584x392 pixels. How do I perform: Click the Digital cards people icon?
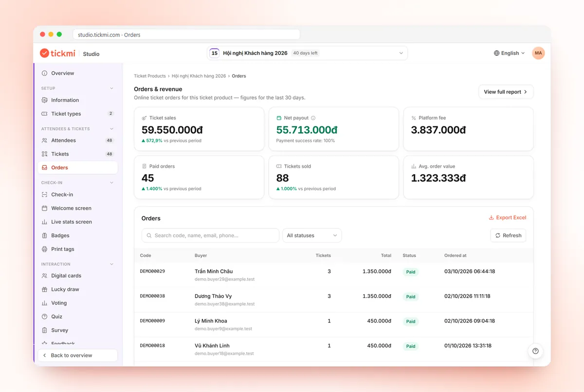[45, 276]
